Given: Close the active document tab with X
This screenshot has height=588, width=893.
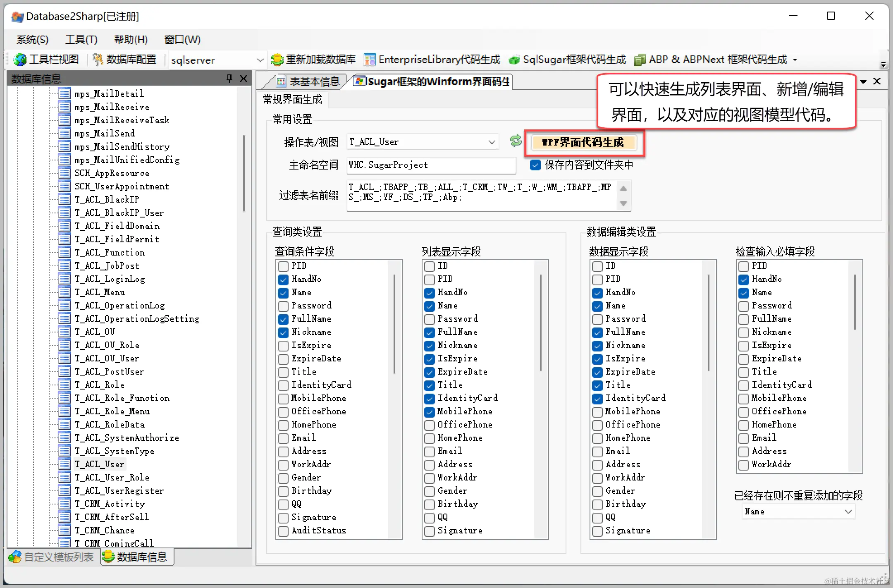Looking at the screenshot, I should [877, 81].
